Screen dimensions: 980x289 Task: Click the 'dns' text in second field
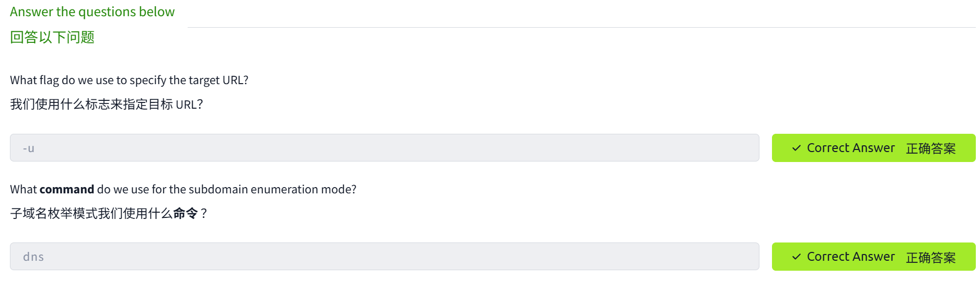click(33, 257)
